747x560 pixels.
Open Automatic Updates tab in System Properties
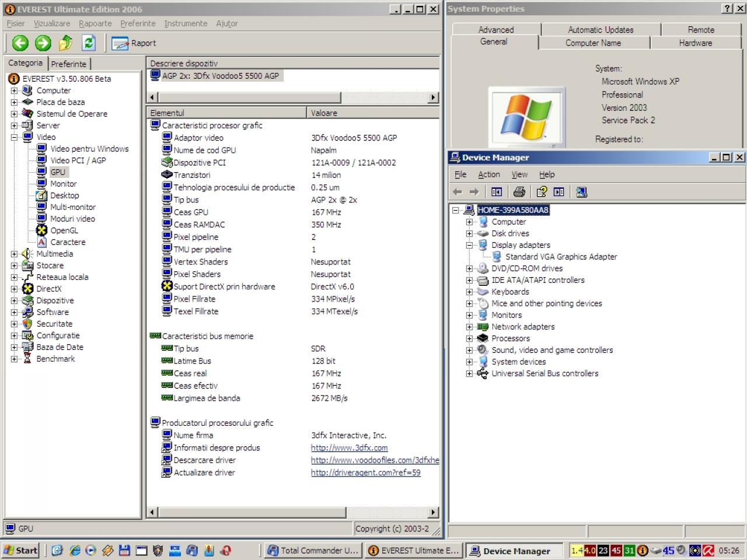pyautogui.click(x=601, y=30)
